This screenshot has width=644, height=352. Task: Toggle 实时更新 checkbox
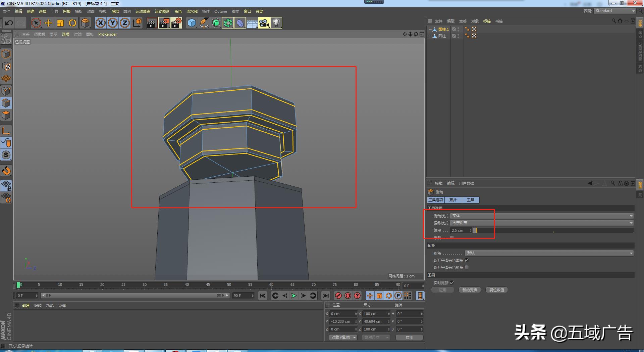pyautogui.click(x=452, y=282)
